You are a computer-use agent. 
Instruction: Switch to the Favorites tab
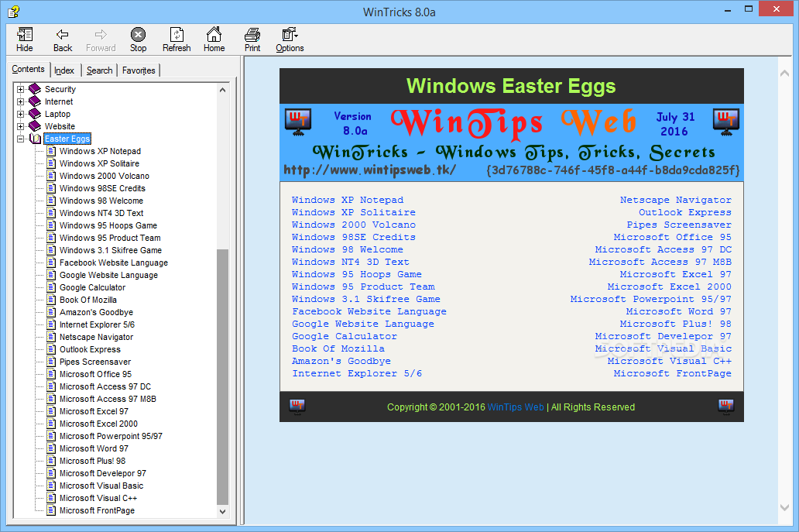[139, 70]
